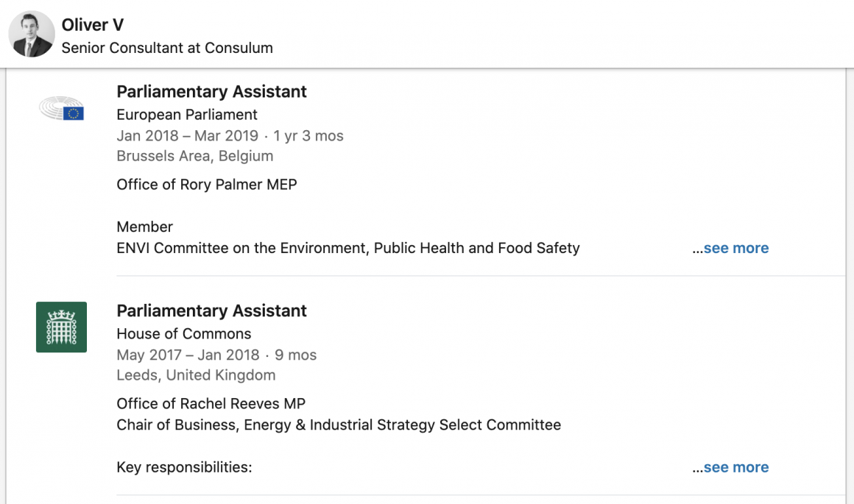
Task: Expand House of Commons description with see more
Action: coord(735,468)
